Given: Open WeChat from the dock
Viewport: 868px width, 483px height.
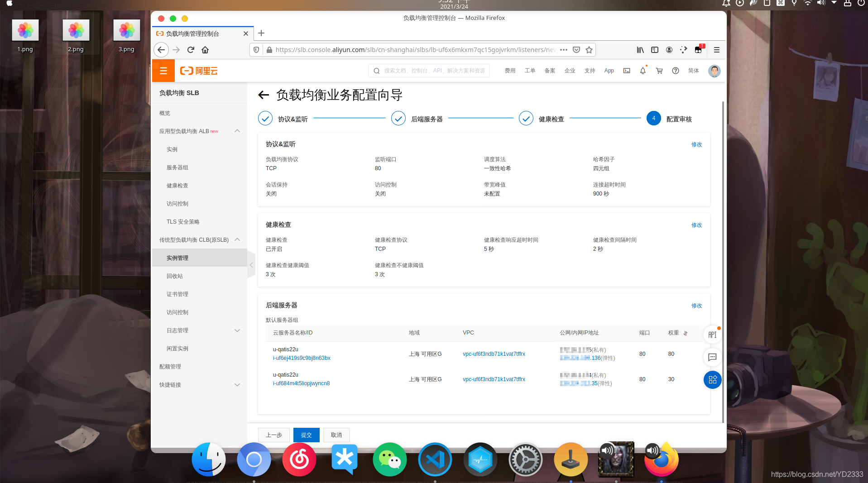Looking at the screenshot, I should coord(389,459).
